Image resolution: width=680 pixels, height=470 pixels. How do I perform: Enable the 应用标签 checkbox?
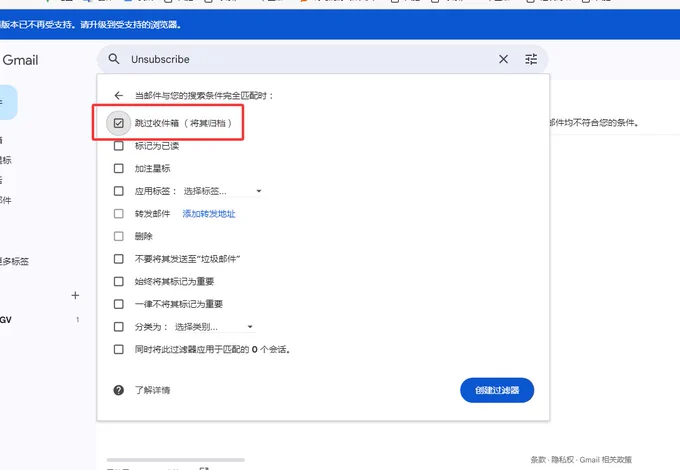[118, 191]
